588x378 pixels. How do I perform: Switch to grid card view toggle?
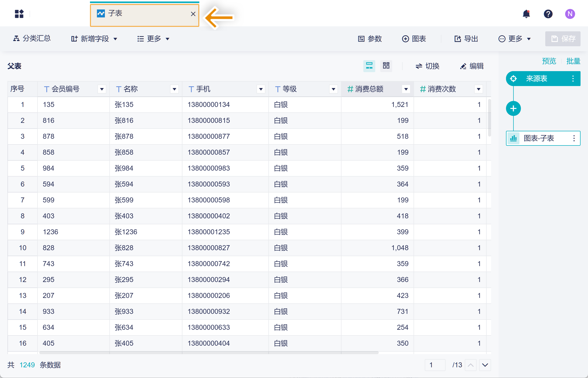click(x=386, y=66)
